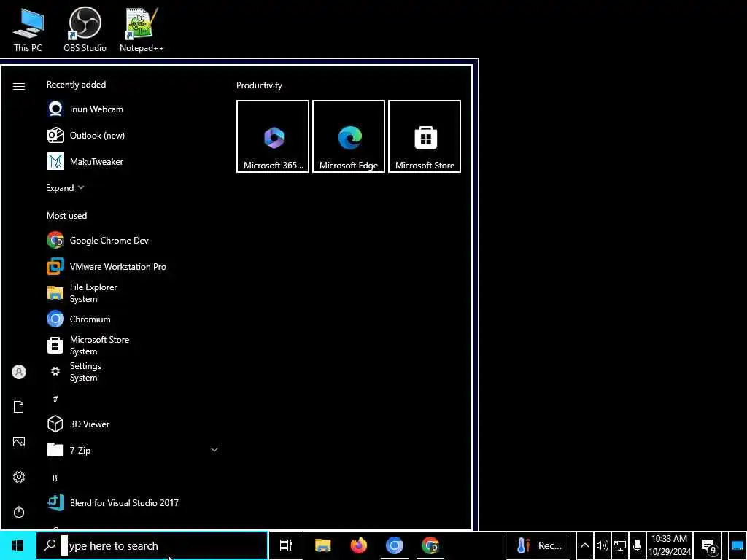Viewport: 747px width, 560px height.
Task: Select the Productivity group heading
Action: click(x=259, y=85)
